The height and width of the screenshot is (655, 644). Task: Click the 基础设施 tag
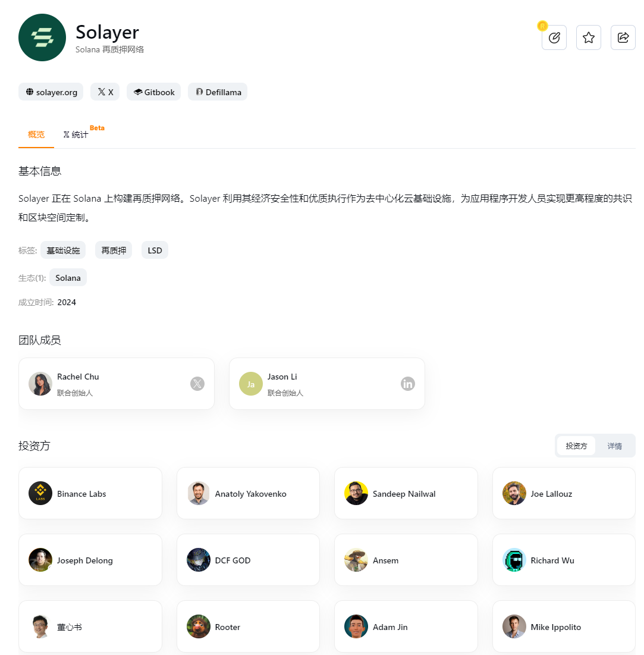tap(63, 250)
